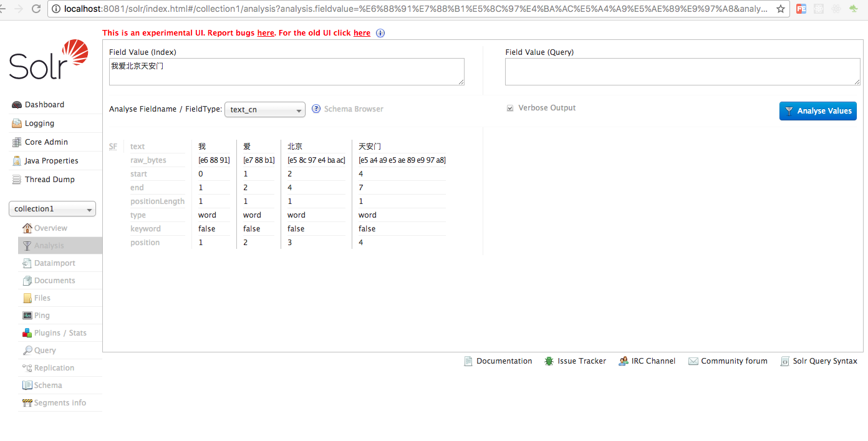Click the Ping icon
Viewport: 868px width, 441px height.
[27, 316]
